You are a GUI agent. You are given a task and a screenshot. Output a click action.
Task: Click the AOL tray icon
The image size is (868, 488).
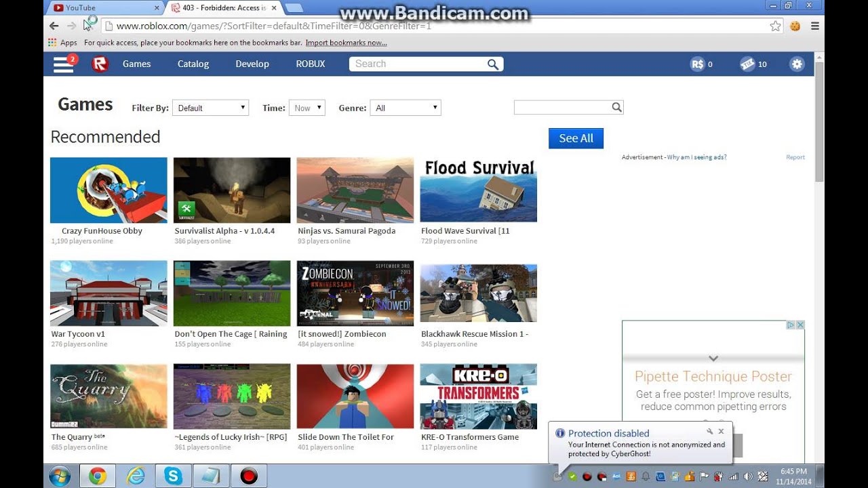click(616, 476)
